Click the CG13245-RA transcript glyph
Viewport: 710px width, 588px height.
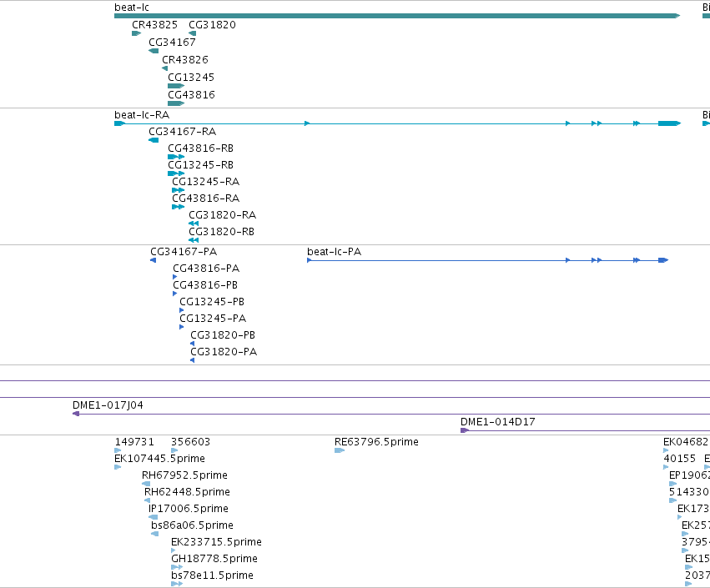178,190
